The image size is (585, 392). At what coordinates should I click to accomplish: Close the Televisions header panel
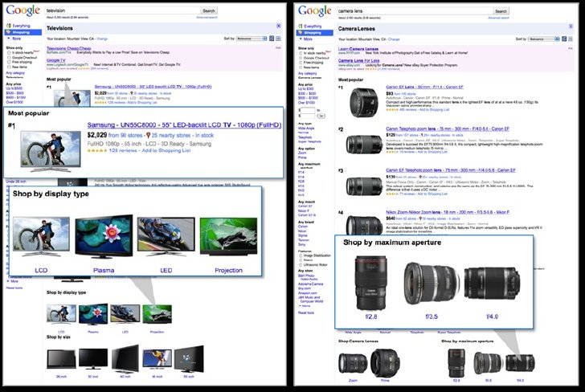coord(278,26)
